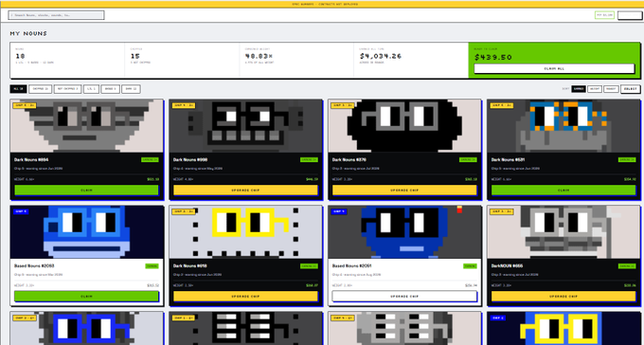The width and height of the screenshot is (644, 345).
Task: Upgrade chip on toothy-grin dark noun card
Action: pyautogui.click(x=245, y=190)
